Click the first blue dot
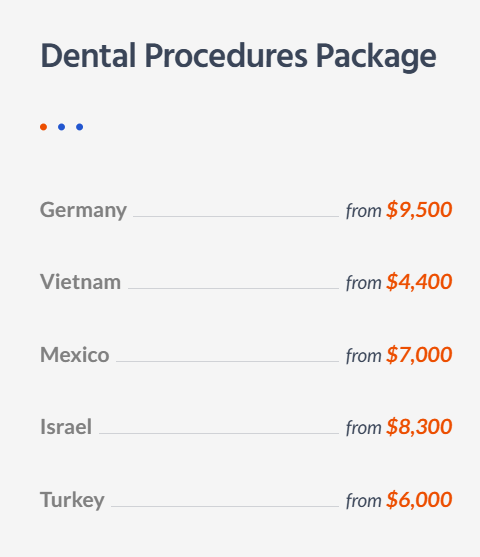 [61, 127]
